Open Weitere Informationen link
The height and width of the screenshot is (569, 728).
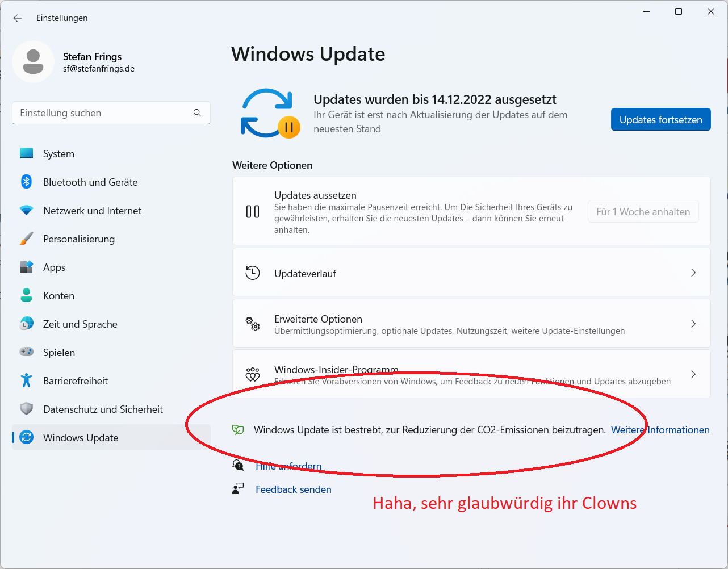point(660,430)
